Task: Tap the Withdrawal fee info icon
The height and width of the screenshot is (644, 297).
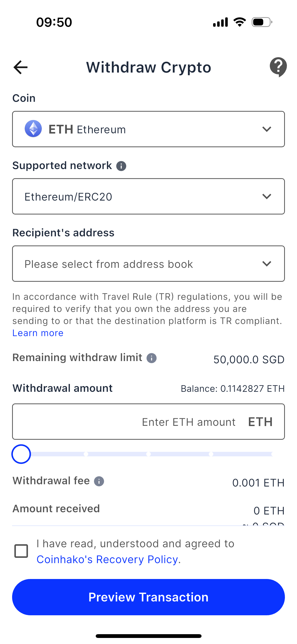Action: coord(99,481)
